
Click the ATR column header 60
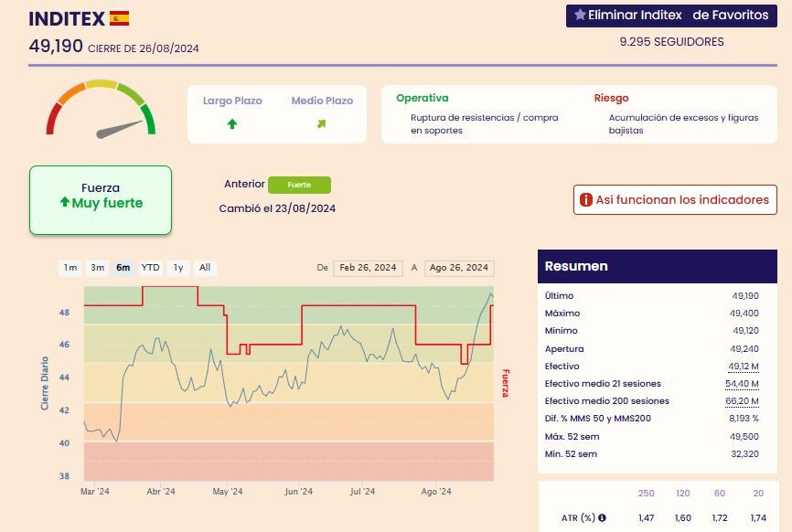click(x=720, y=493)
